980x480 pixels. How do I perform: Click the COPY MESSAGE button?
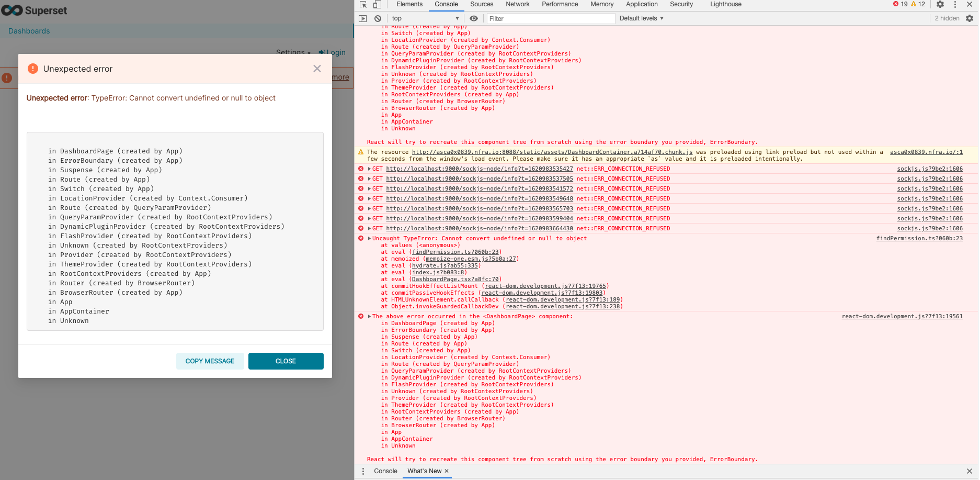point(210,361)
